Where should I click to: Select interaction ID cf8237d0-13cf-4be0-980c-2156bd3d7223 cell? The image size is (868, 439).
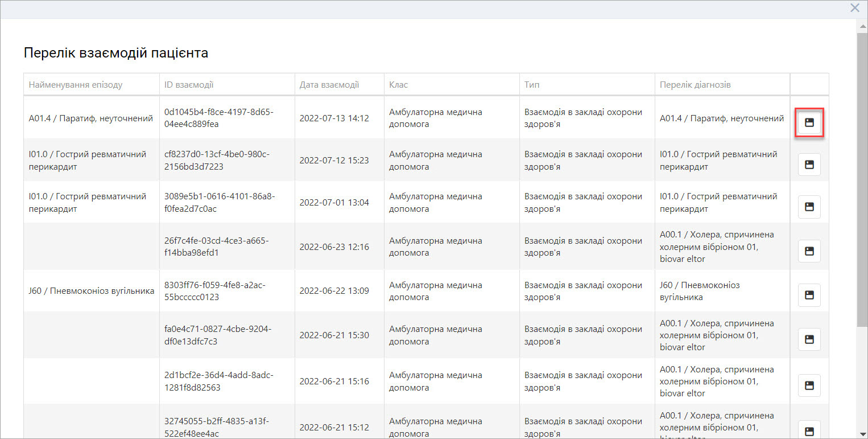(x=217, y=160)
